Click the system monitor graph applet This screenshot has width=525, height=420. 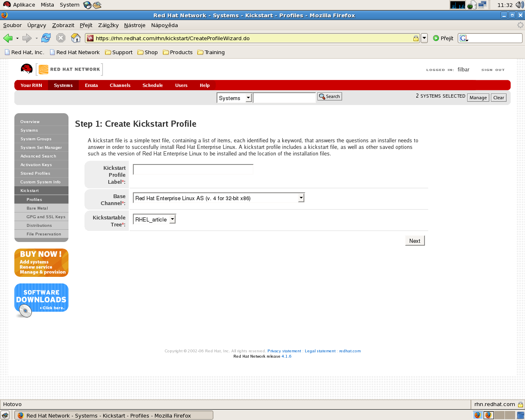click(458, 5)
